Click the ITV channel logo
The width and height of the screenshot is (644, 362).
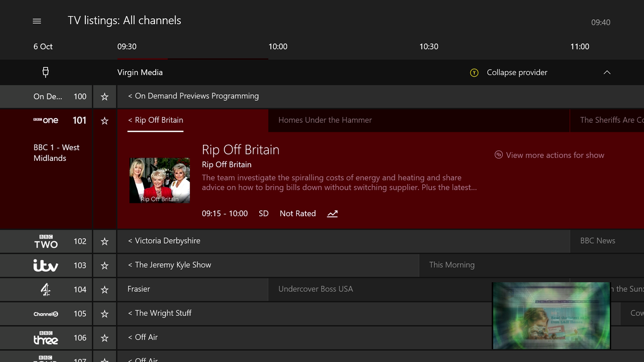click(x=45, y=265)
